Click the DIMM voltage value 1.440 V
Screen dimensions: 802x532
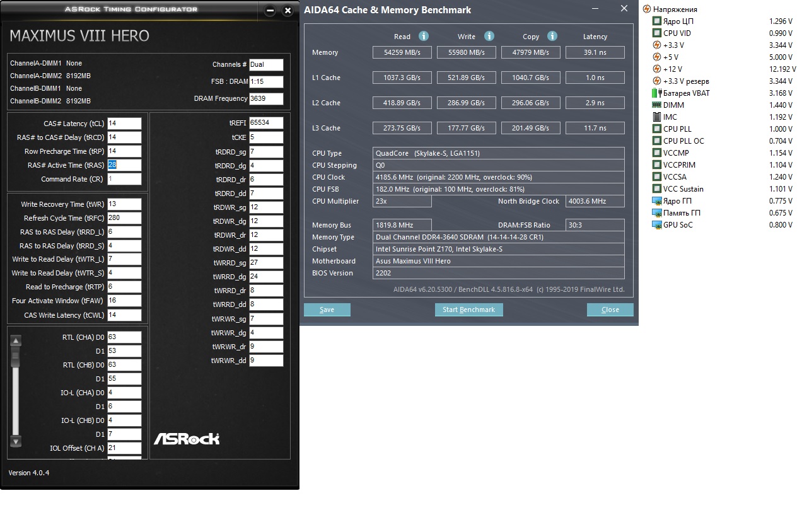781,105
